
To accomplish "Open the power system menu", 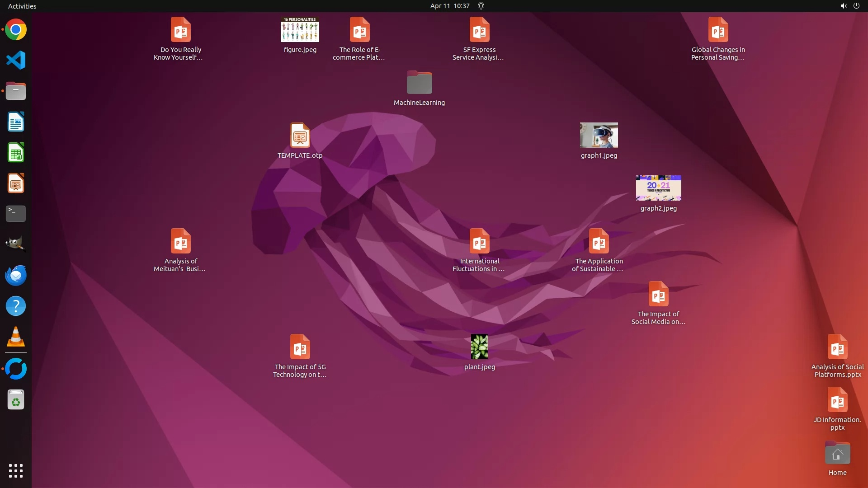I will click(x=856, y=6).
